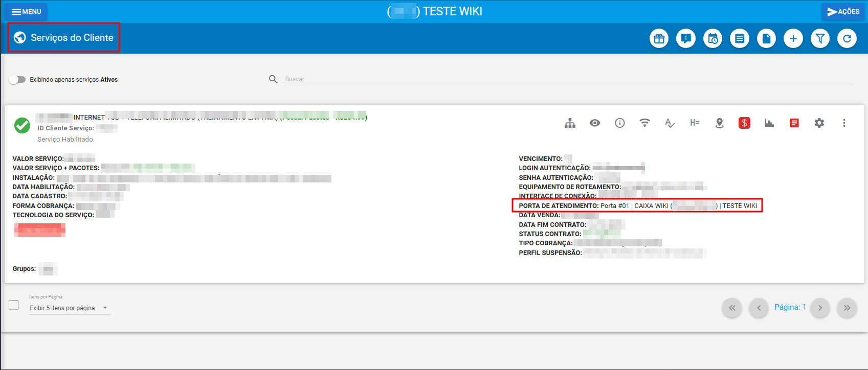This screenshot has width=868, height=370.
Task: Click the spellcheck A icon
Action: (x=670, y=123)
